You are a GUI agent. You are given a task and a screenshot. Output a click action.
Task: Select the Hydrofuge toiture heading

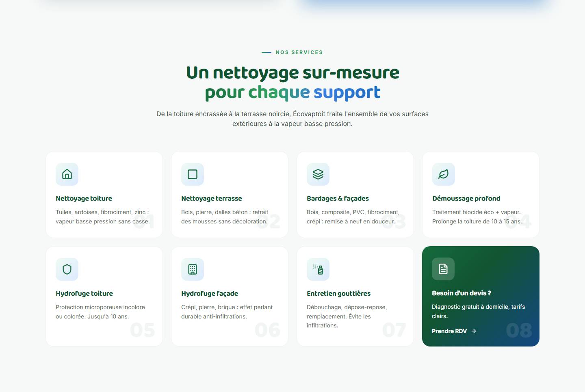pos(84,293)
